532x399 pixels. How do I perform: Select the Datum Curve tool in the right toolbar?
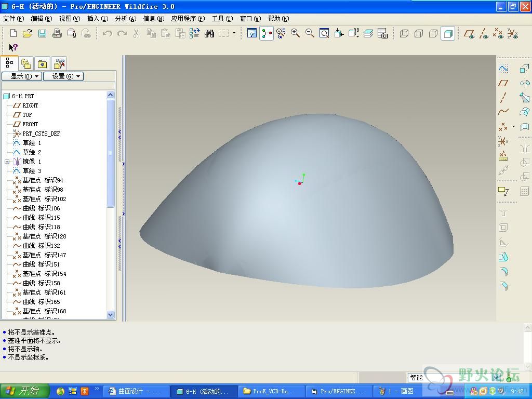tap(503, 112)
